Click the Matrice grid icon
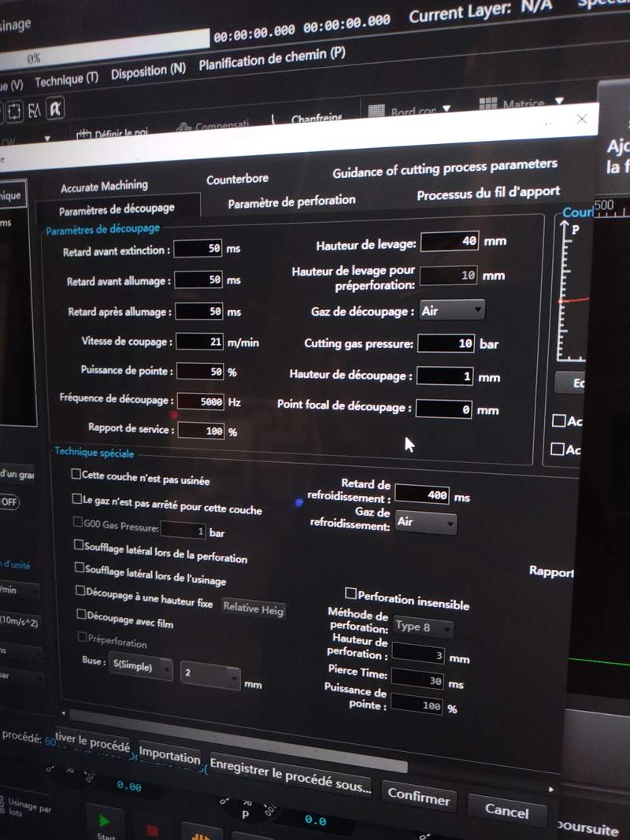 [x=488, y=104]
